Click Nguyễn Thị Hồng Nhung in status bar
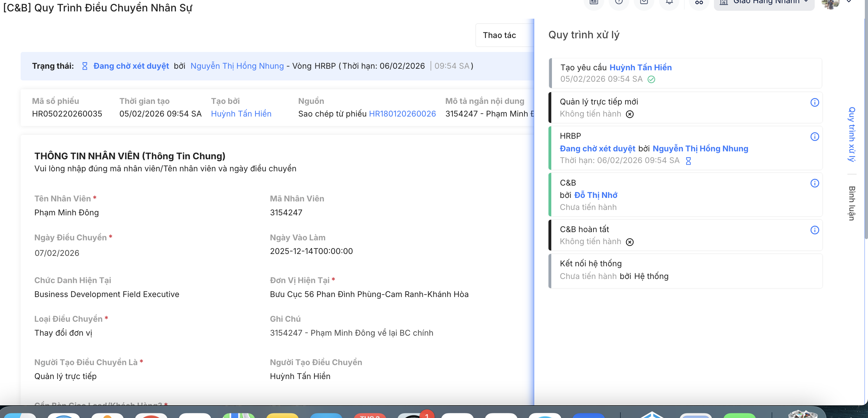The image size is (868, 418). [237, 66]
